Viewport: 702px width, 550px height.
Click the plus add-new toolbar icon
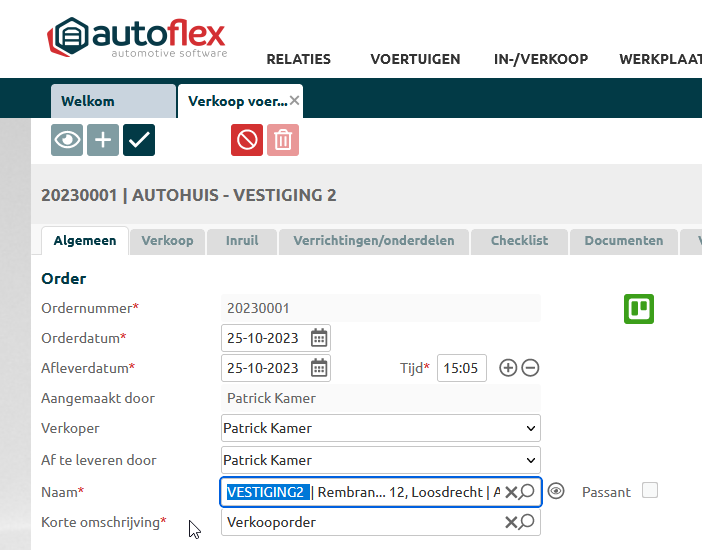(102, 140)
